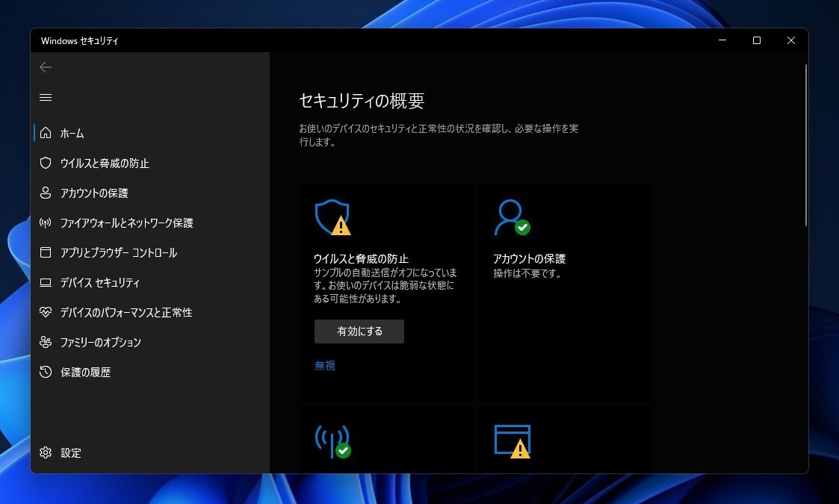Click the large account icon with green check
Screen dimensions: 839x504
pyautogui.click(x=512, y=217)
